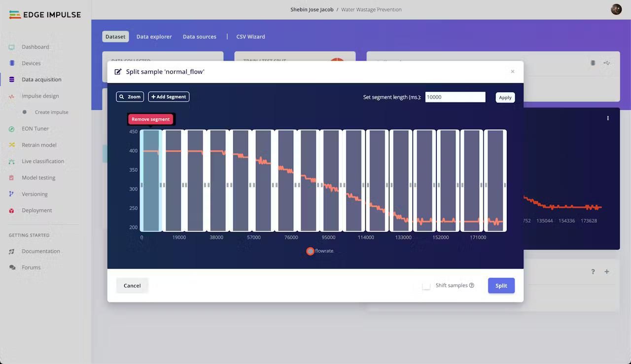Click the Retrain model shuffle icon
Viewport: 631px width, 364px height.
tap(12, 145)
